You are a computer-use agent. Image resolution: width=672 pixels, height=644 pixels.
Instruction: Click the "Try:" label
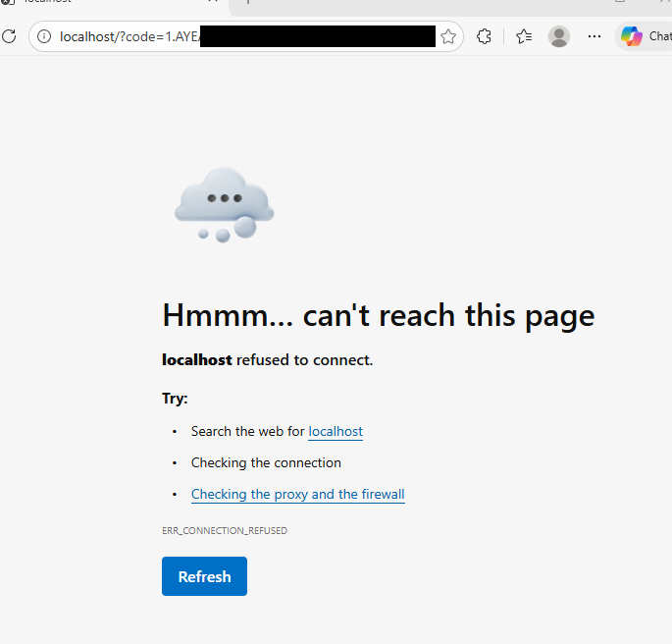pos(175,399)
